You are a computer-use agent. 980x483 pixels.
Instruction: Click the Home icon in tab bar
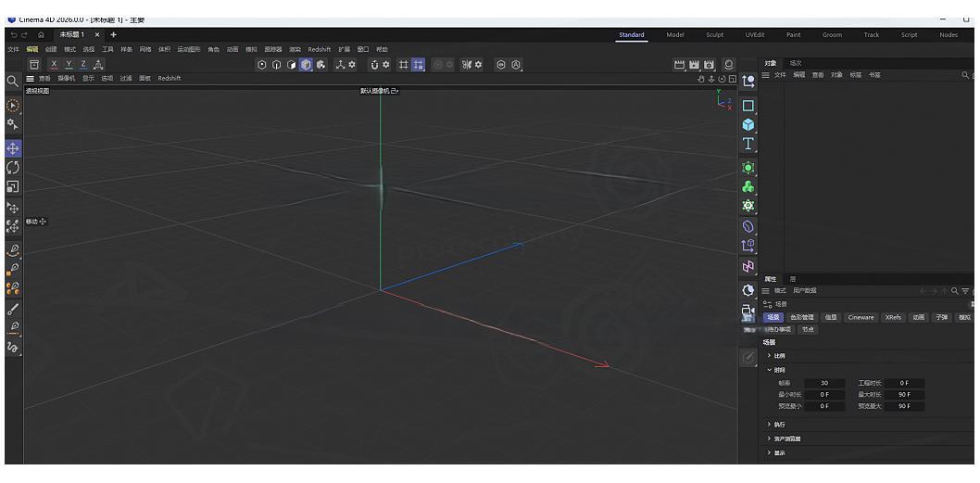[x=41, y=35]
